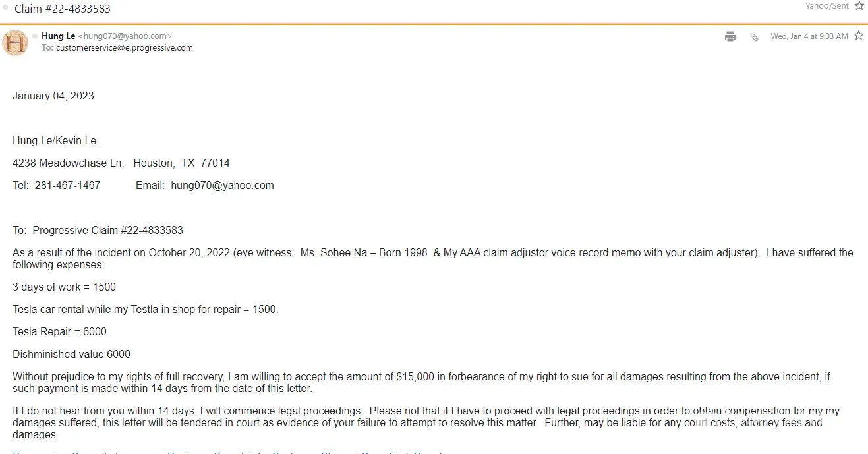Click the phone number 281-467-1467
The image size is (868, 454).
point(67,186)
